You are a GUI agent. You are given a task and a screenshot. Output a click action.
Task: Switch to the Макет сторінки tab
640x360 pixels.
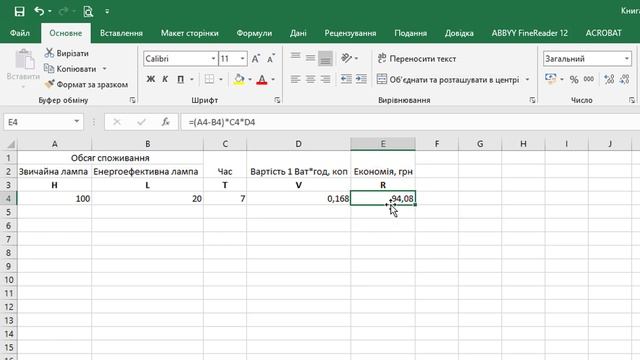189,33
